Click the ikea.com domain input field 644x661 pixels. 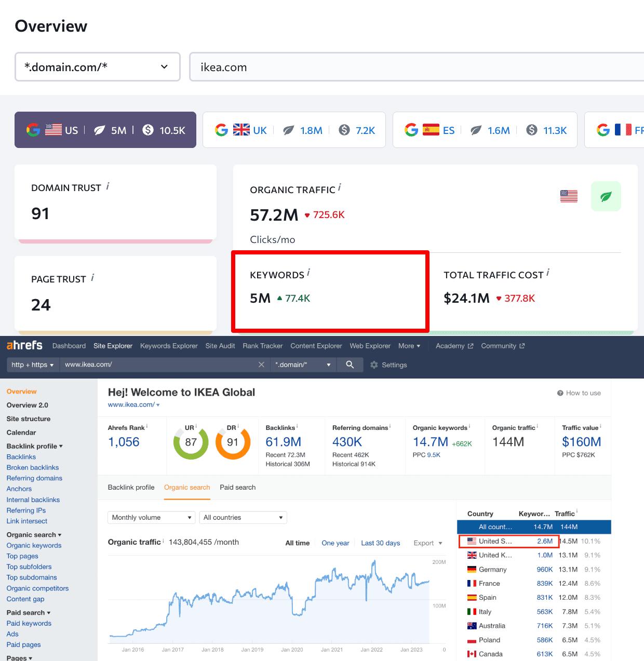coord(417,67)
